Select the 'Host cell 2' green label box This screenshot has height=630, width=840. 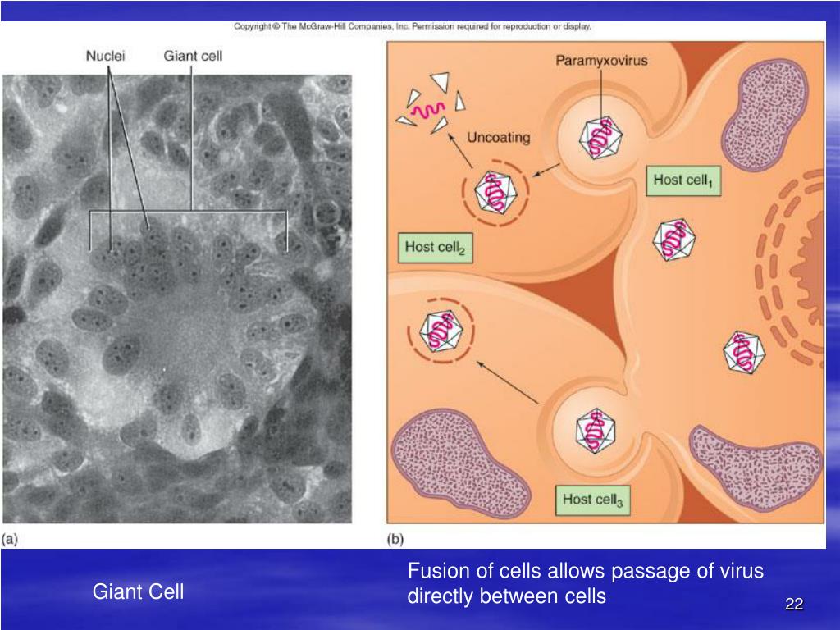(435, 248)
